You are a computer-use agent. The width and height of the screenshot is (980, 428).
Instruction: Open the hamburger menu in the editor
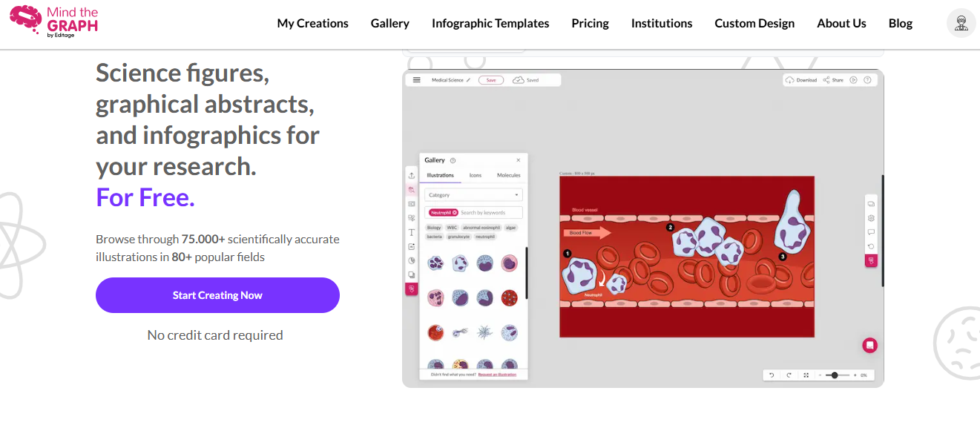[417, 80]
